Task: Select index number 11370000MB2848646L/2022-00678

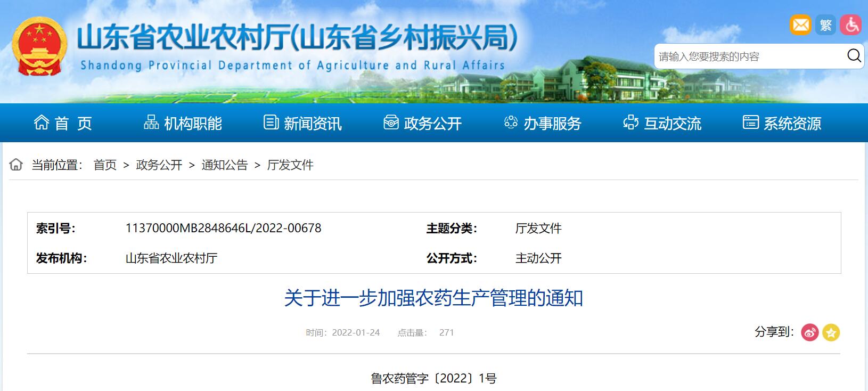Action: 223,228
